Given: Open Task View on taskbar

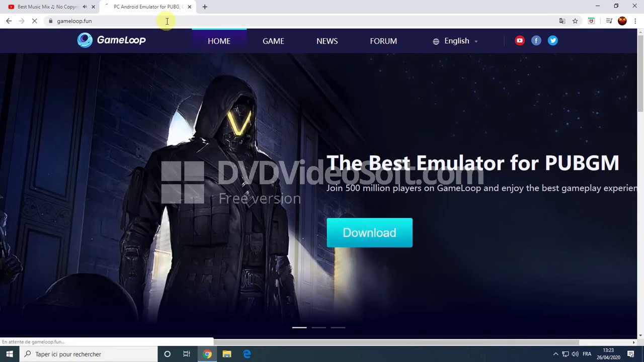Looking at the screenshot, I should pyautogui.click(x=187, y=354).
